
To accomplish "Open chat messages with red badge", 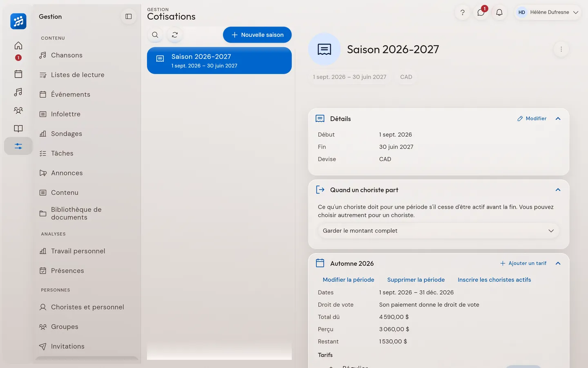I will tap(481, 12).
